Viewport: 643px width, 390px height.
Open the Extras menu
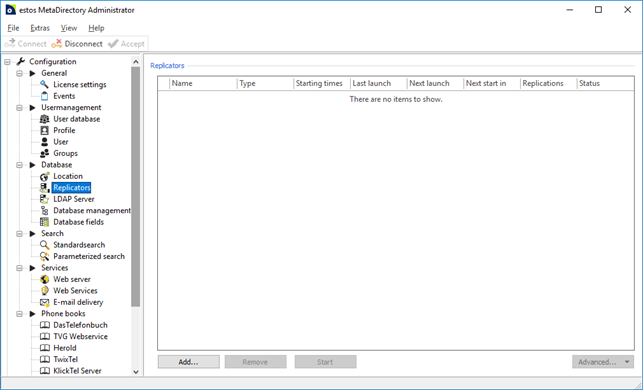tap(40, 28)
